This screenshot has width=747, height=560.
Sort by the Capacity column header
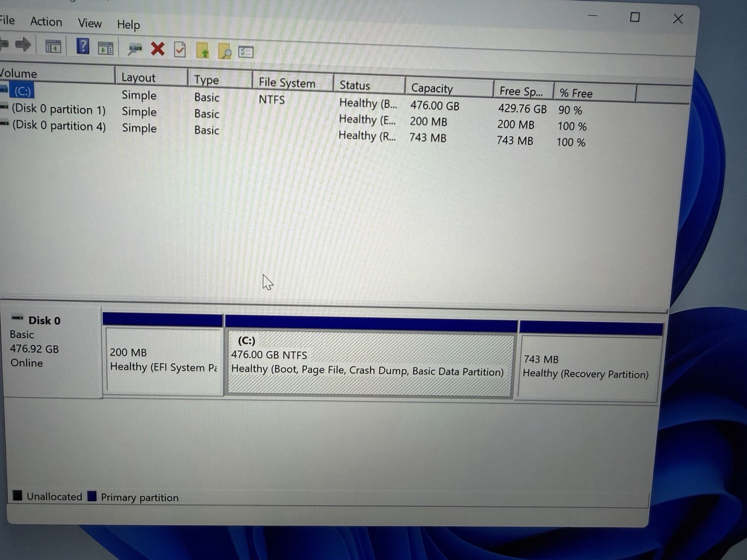tap(449, 88)
